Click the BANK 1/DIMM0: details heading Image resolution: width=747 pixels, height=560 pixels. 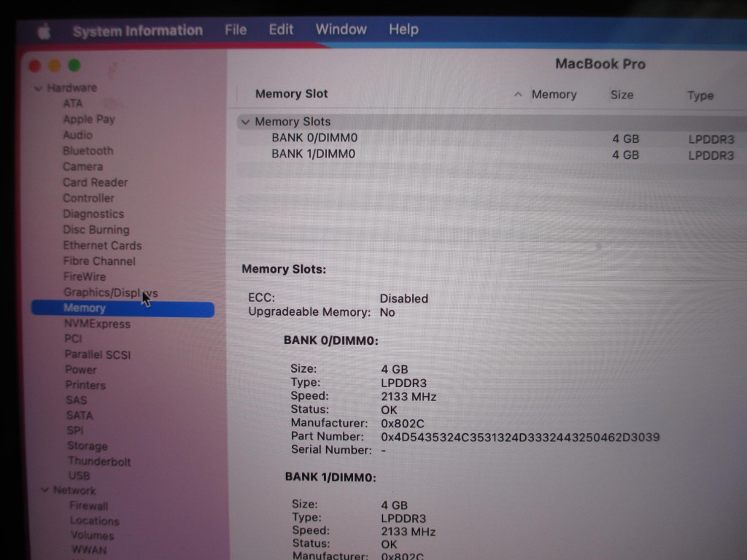tap(330, 477)
